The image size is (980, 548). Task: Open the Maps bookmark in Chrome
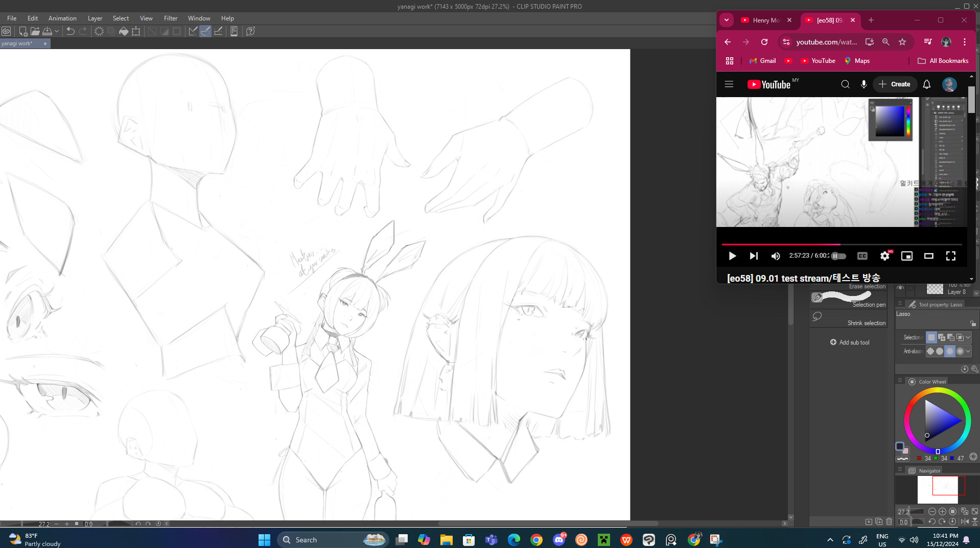pos(857,61)
